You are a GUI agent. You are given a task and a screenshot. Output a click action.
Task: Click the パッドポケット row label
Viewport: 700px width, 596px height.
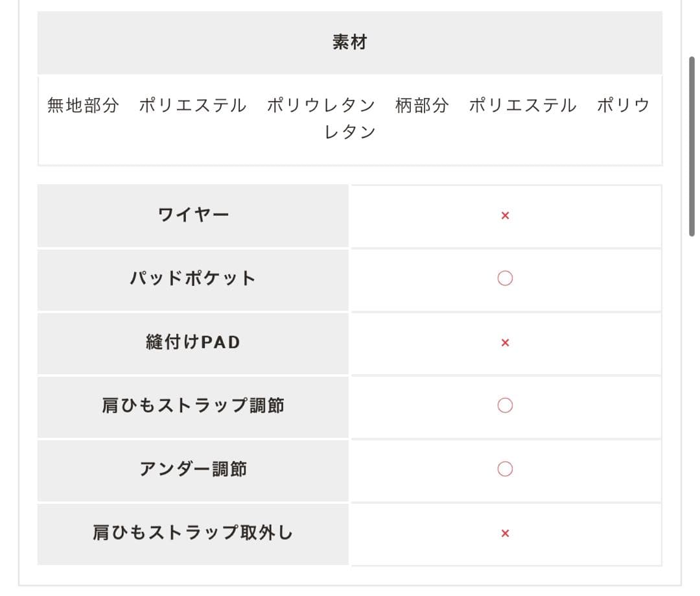pyautogui.click(x=193, y=278)
